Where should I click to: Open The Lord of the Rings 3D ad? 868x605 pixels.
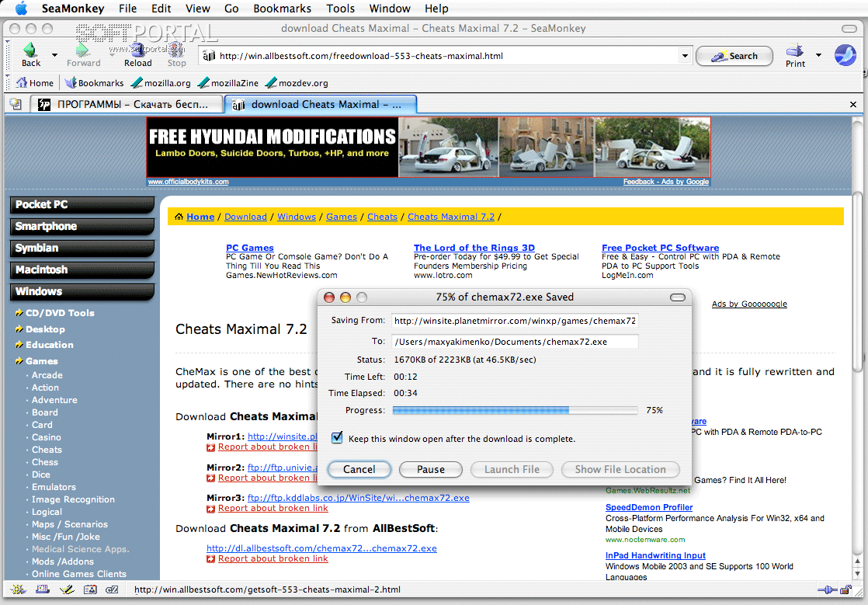pos(474,248)
